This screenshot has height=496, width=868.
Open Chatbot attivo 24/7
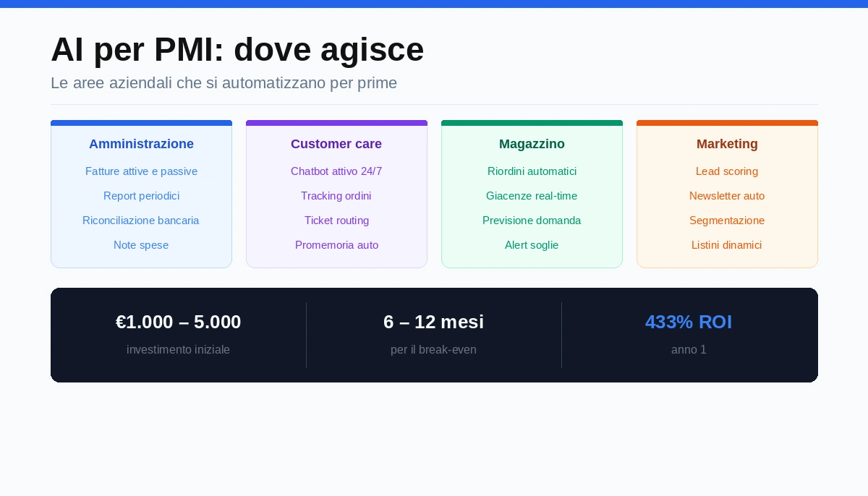click(x=336, y=171)
